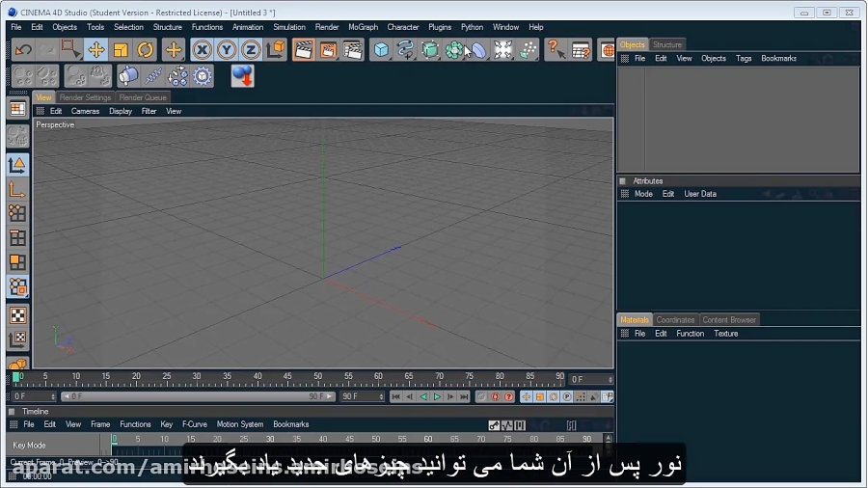Open the Live Selection tool dropdown

(70, 49)
